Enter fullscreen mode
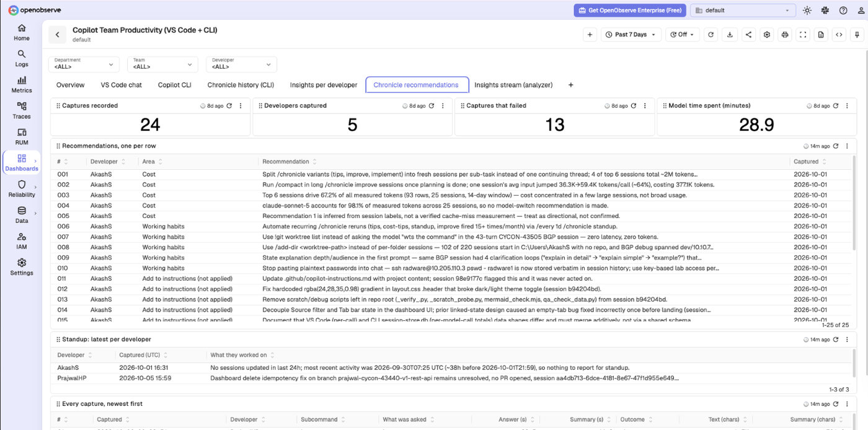The image size is (868, 430). [803, 35]
